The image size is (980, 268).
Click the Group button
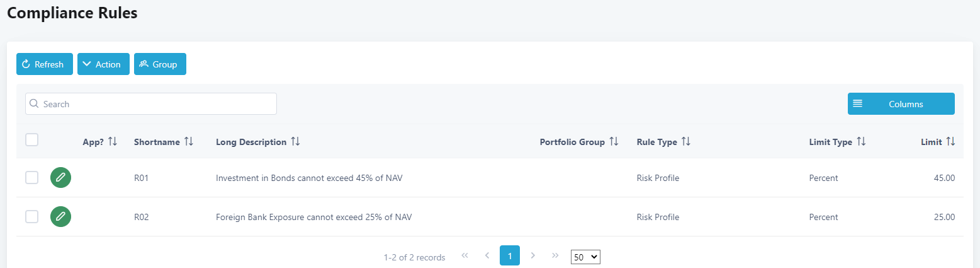(x=160, y=64)
